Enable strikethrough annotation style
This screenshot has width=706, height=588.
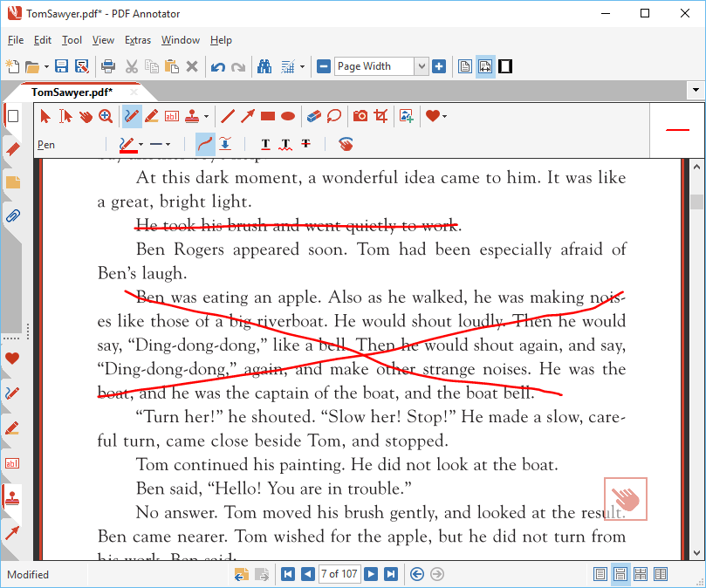305,144
